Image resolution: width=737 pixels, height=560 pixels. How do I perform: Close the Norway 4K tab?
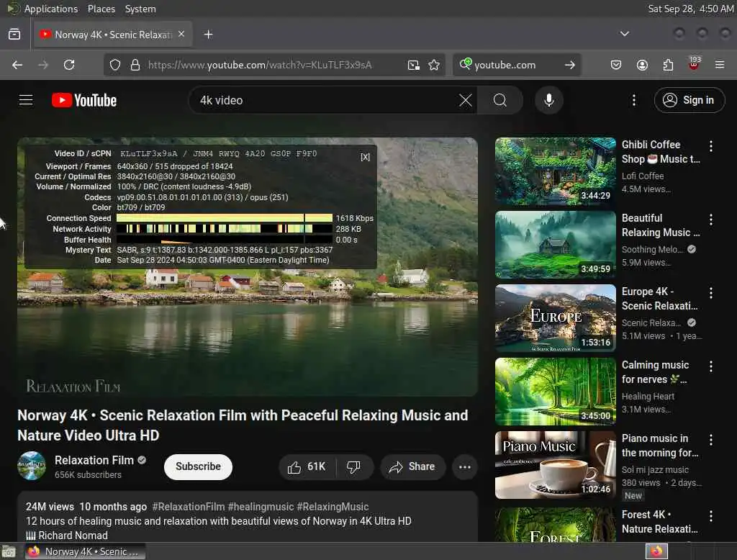tap(181, 35)
